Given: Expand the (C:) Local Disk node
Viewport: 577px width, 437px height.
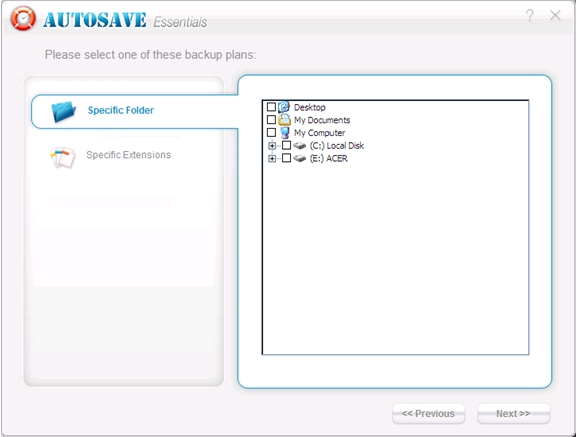Looking at the screenshot, I should click(272, 146).
